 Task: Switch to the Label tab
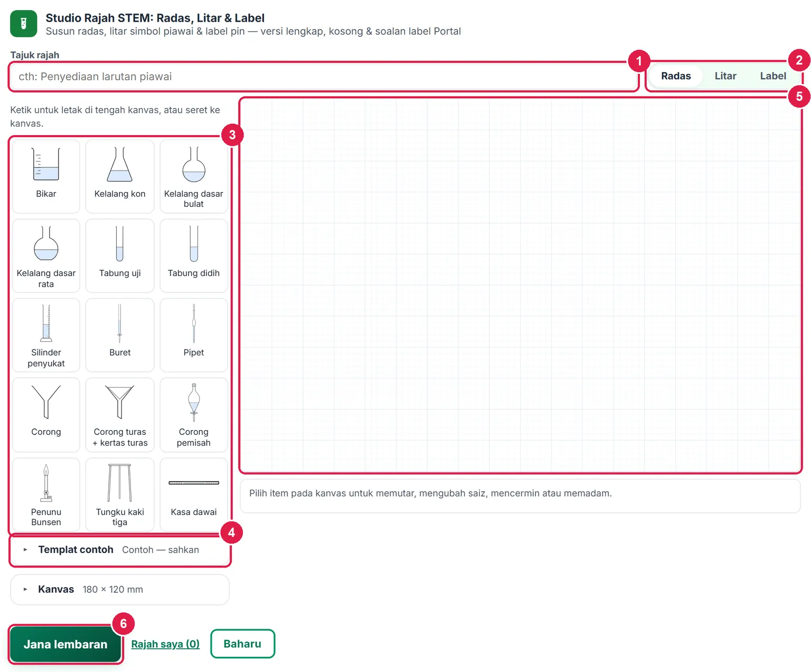point(773,76)
